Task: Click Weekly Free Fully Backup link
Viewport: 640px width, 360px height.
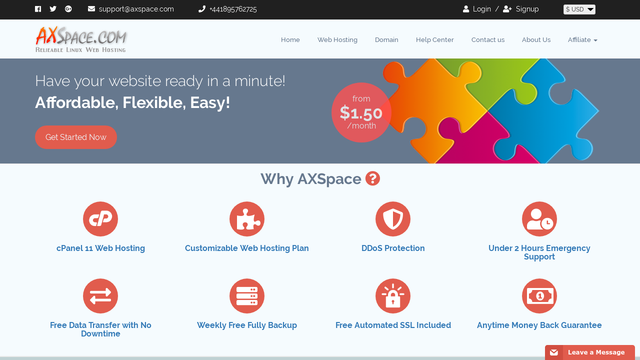Action: point(247,325)
